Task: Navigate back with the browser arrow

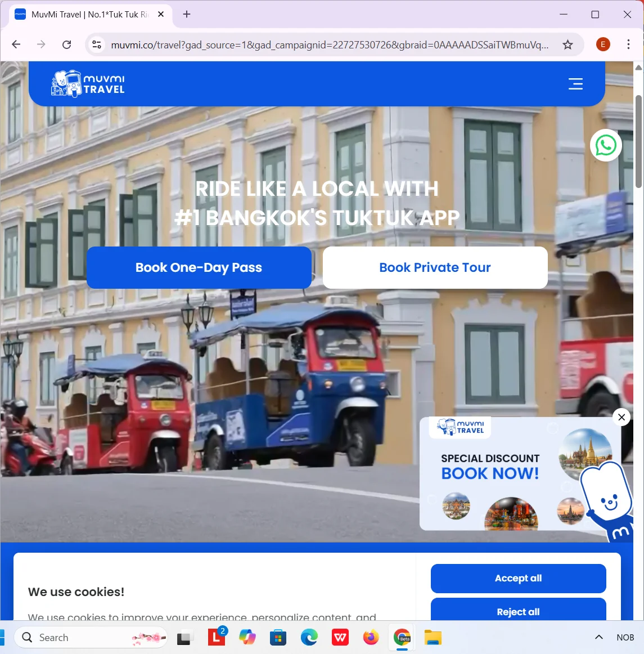Action: 16,44
